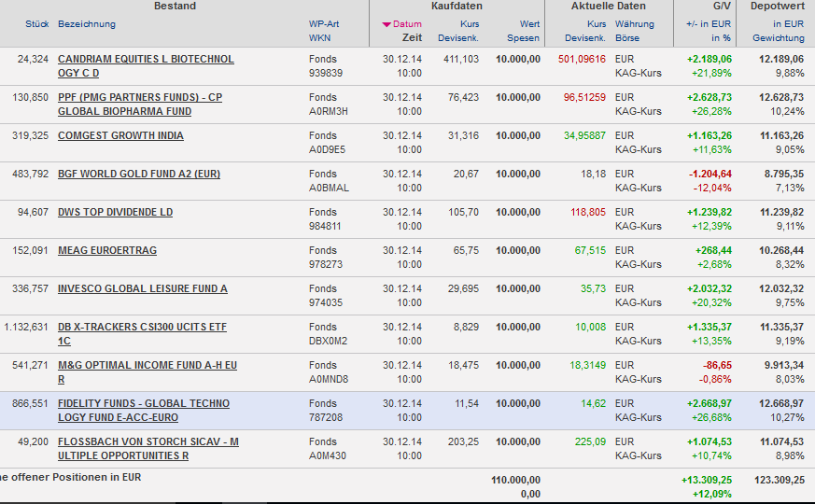Sort by the Gewichtung column header
The width and height of the screenshot is (815, 504).
[x=778, y=38]
